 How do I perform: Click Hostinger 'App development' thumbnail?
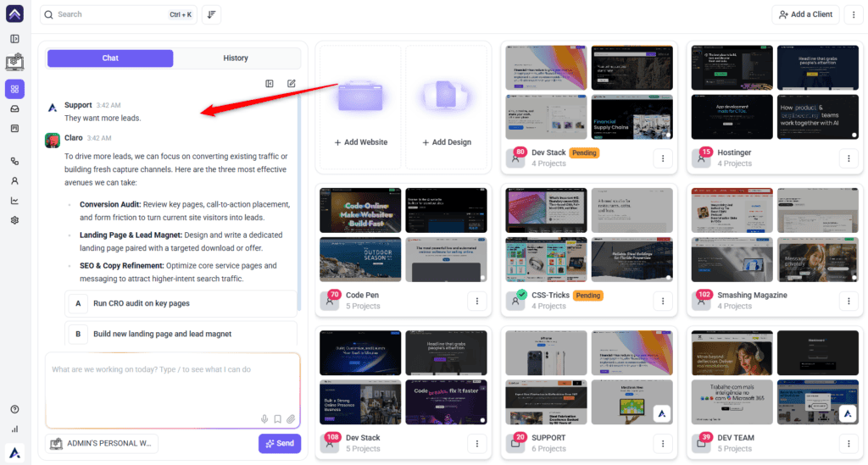pyautogui.click(x=732, y=117)
